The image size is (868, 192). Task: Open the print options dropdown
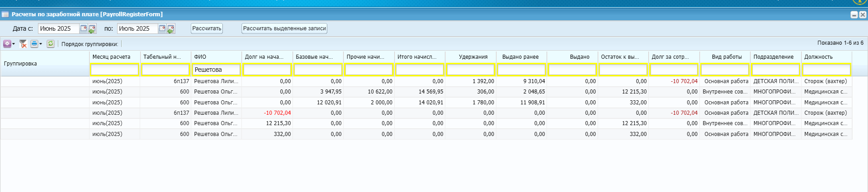[36, 44]
